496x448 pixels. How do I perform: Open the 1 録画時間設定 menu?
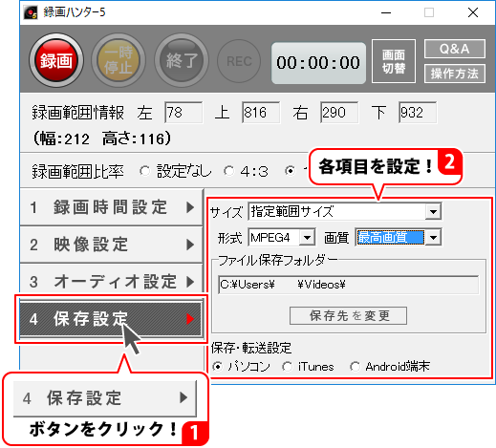[x=111, y=207]
